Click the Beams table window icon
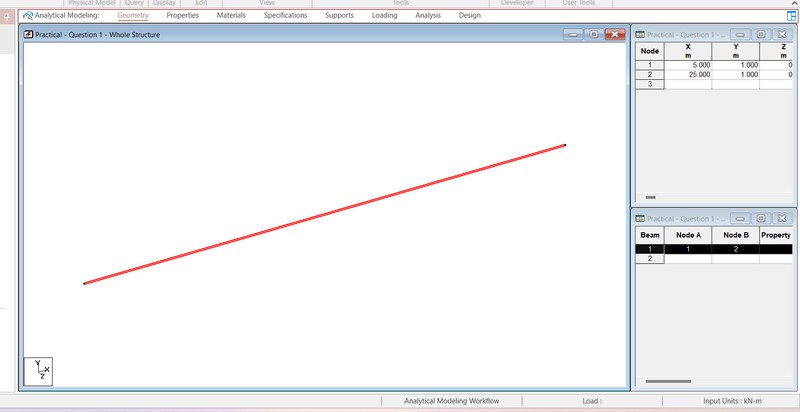Image resolution: width=800 pixels, height=412 pixels. [x=640, y=219]
